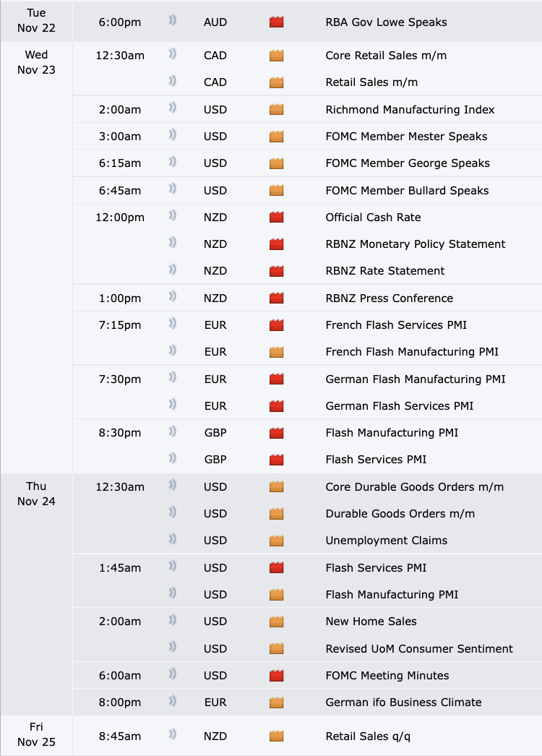Select the Wed Nov 23 date cell
The height and width of the screenshot is (756, 542).
point(36,63)
